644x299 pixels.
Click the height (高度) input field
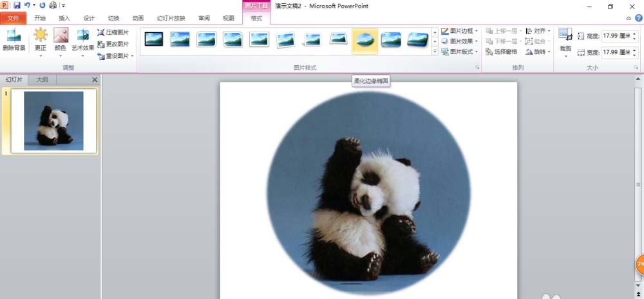click(617, 36)
